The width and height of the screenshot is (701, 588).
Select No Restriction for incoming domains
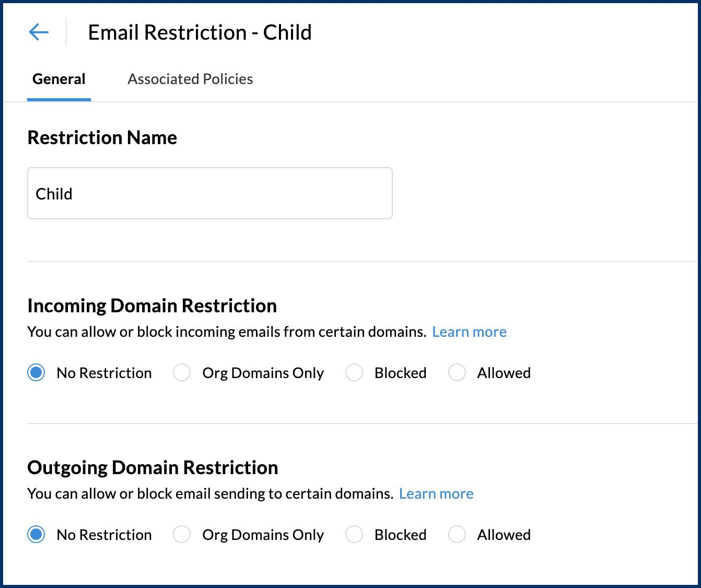[36, 373]
